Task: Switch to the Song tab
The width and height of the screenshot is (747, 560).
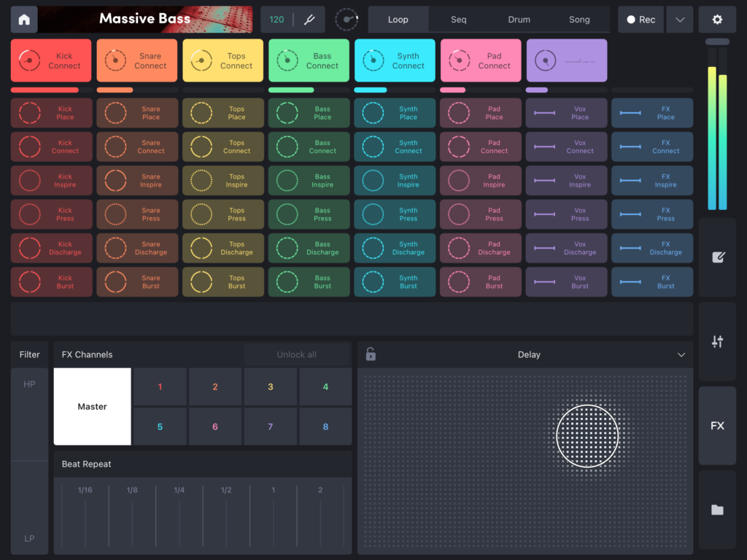Action: (579, 20)
